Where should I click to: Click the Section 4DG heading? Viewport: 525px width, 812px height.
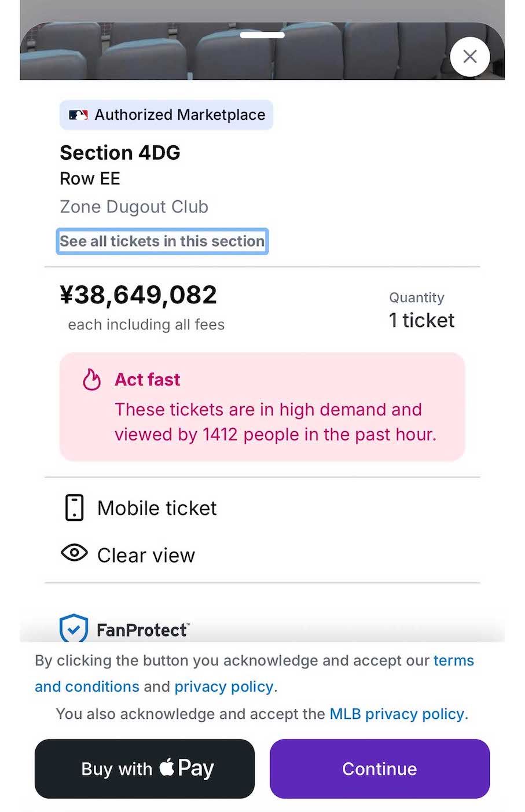click(x=120, y=153)
